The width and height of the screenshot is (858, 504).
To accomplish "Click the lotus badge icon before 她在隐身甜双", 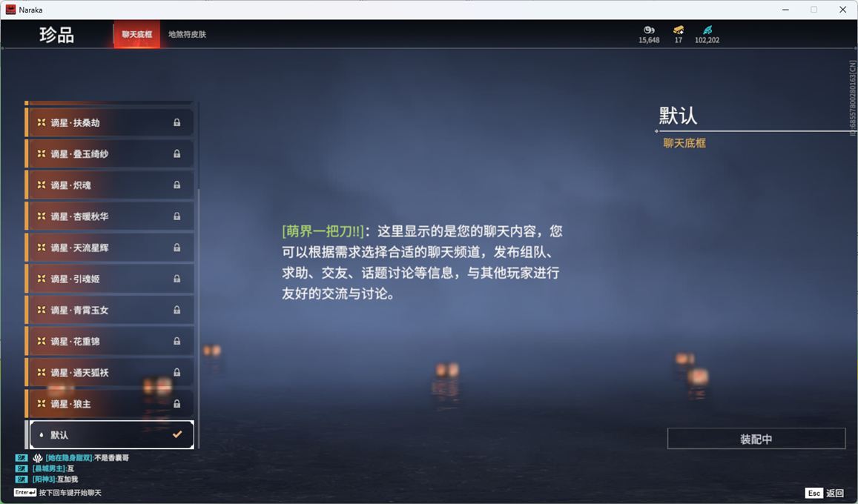I will tap(37, 457).
